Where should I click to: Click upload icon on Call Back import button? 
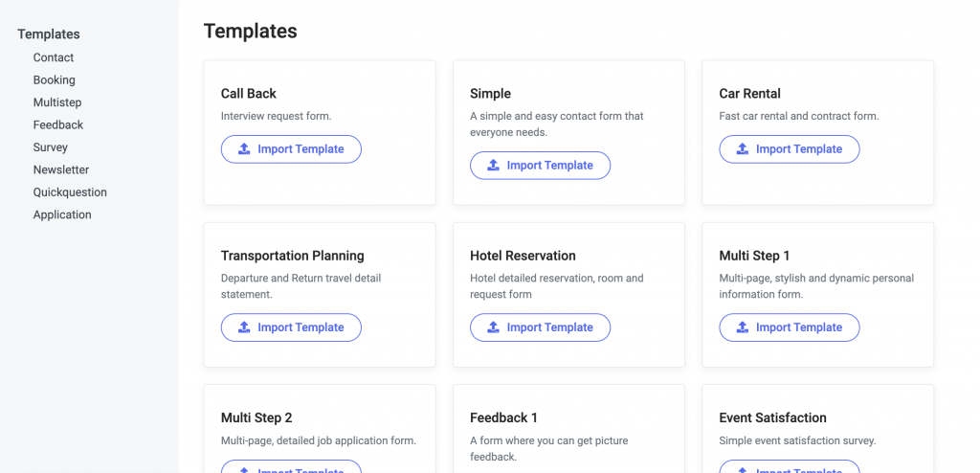point(244,149)
